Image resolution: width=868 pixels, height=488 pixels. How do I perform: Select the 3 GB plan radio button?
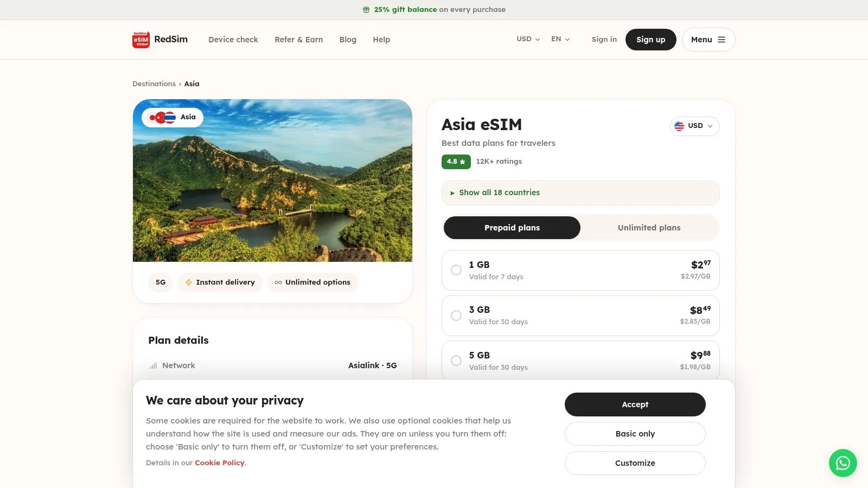click(x=456, y=316)
